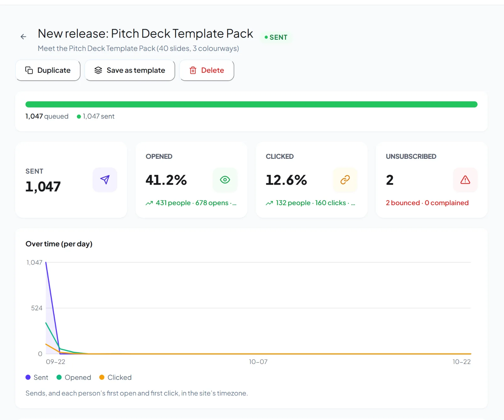Toggle the Clicked series in chart legend

pyautogui.click(x=115, y=377)
